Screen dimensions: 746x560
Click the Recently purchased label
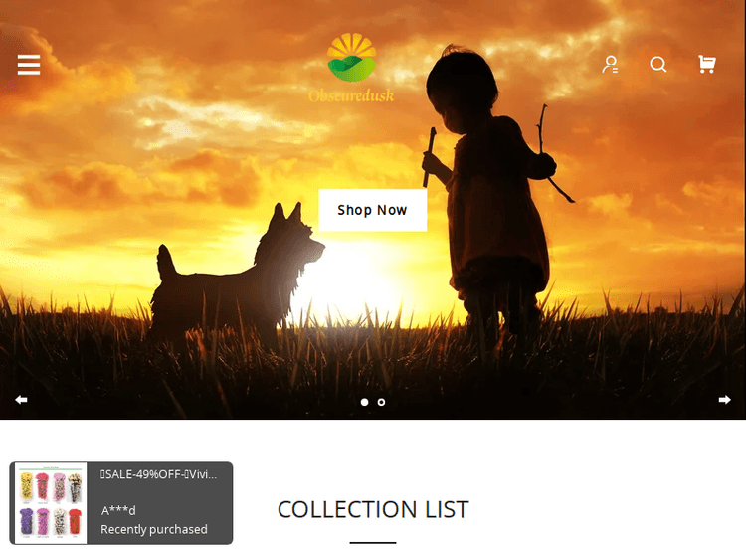pos(154,529)
